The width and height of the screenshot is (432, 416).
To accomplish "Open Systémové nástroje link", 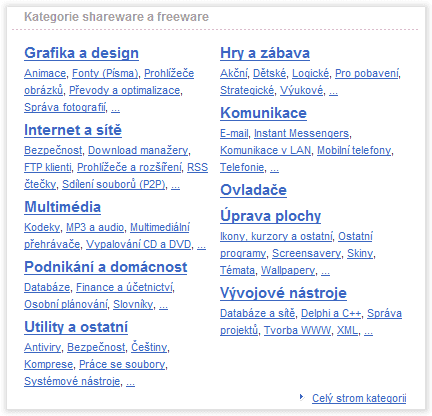I will coord(72,381).
